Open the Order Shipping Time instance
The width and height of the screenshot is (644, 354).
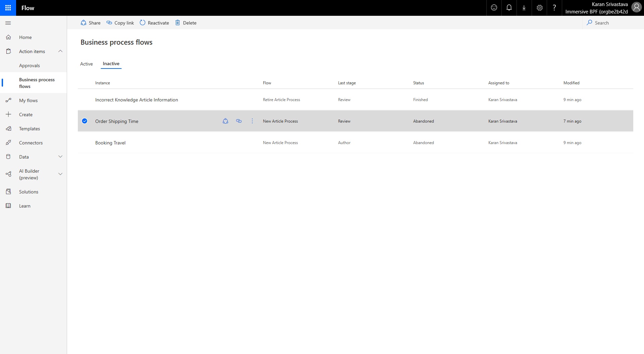pyautogui.click(x=117, y=121)
